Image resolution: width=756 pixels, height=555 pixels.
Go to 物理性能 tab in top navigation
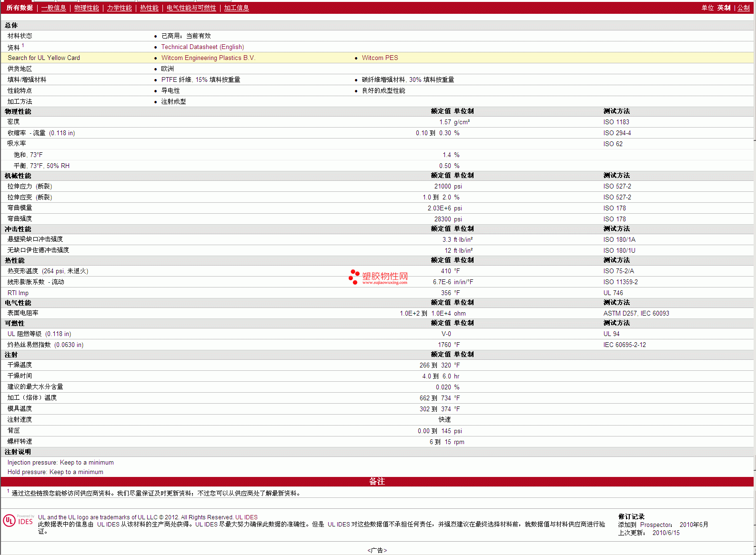(x=86, y=8)
